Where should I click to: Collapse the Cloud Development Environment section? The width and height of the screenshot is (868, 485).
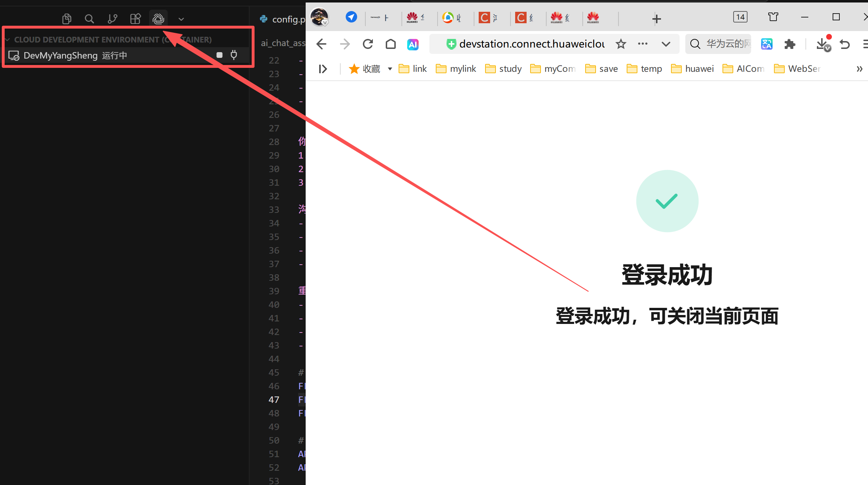[8, 39]
